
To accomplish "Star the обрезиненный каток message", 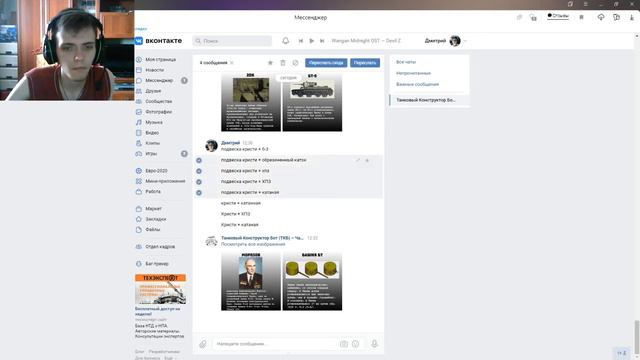I will click(367, 160).
